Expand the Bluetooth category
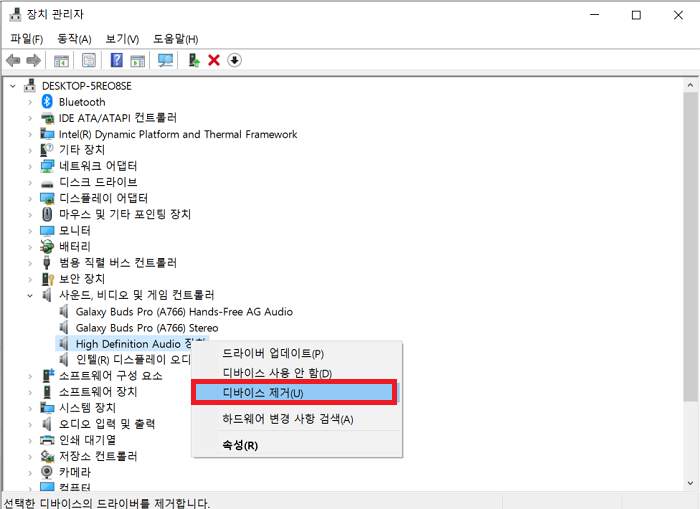Screen dimensions: 700x509 pos(30,102)
